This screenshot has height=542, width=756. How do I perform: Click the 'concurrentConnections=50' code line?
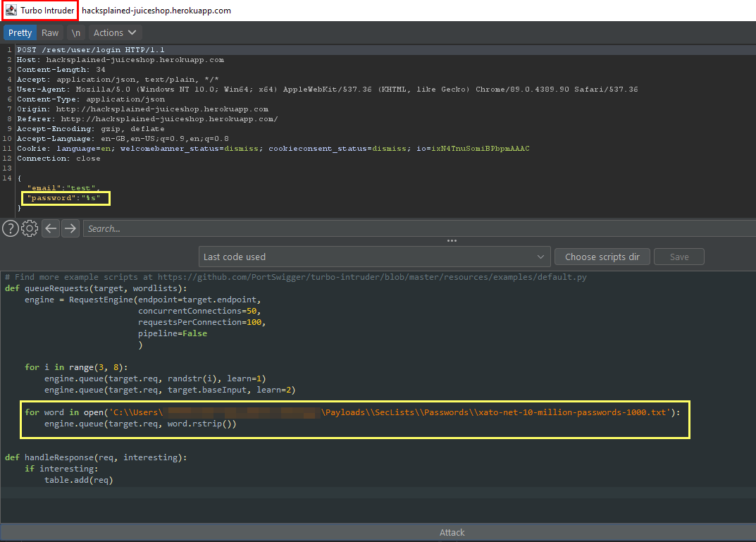(199, 311)
